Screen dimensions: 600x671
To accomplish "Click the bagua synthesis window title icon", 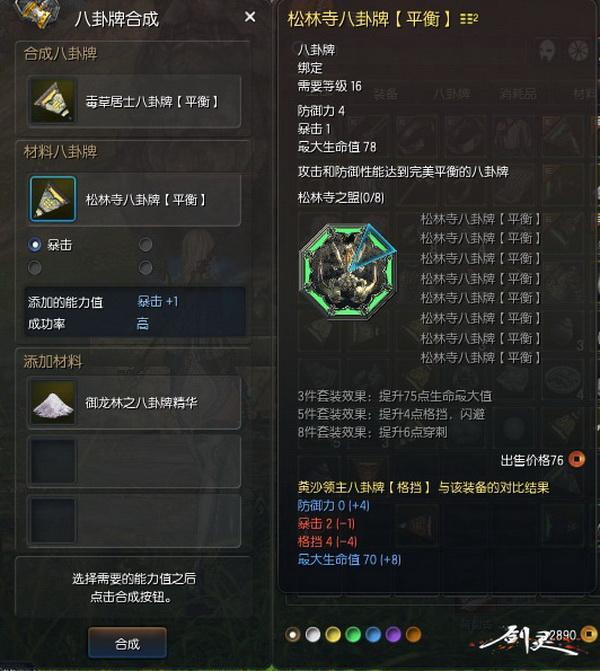I will click(35, 14).
